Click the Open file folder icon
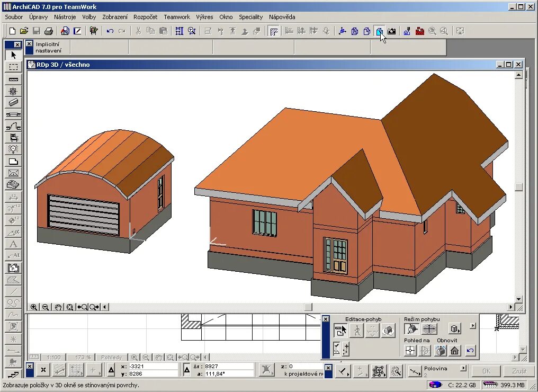Screen dimensions: 538x392 24,31
